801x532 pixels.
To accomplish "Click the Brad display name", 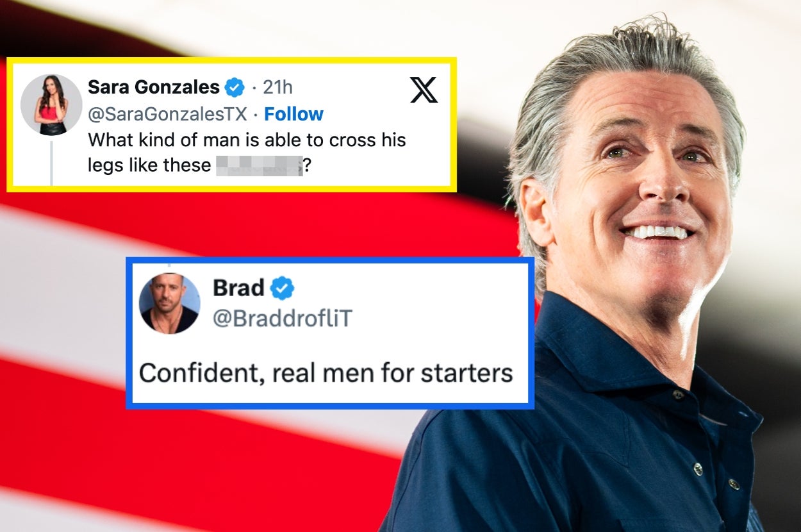I will tap(238, 288).
